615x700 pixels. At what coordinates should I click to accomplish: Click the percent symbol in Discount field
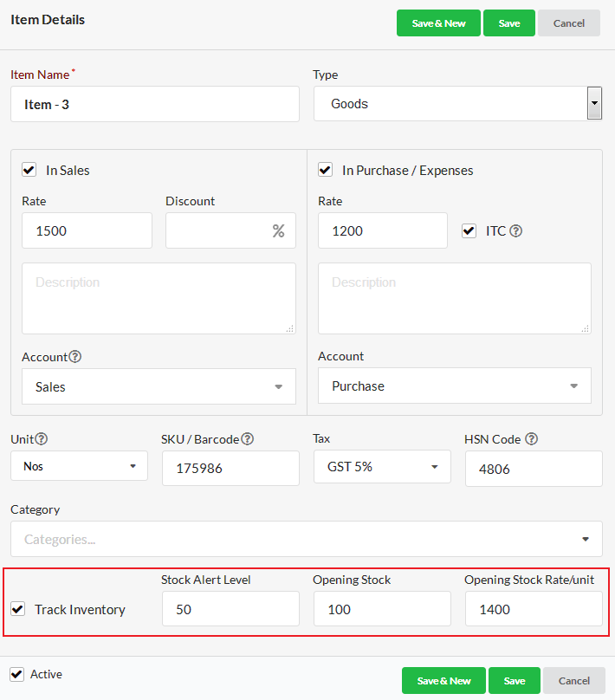[x=279, y=230]
